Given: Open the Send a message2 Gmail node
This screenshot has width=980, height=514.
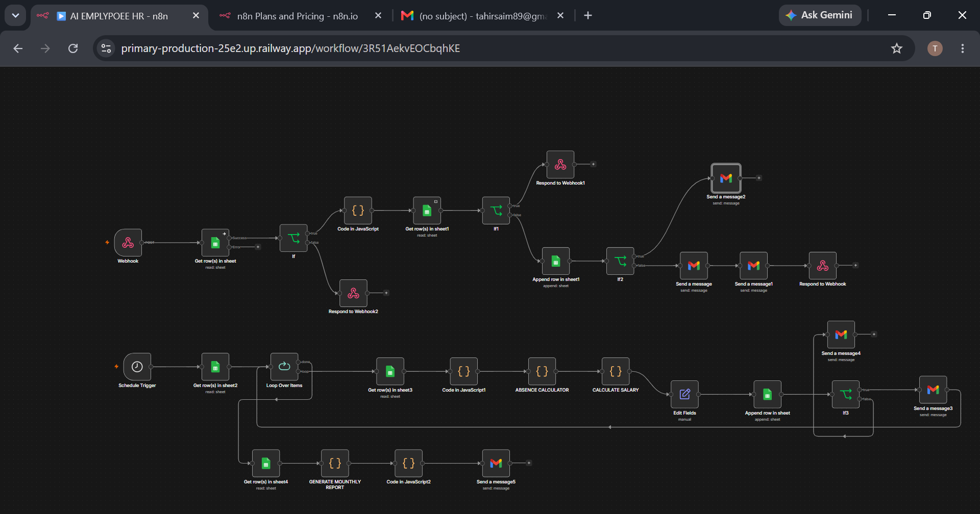Looking at the screenshot, I should (x=726, y=178).
